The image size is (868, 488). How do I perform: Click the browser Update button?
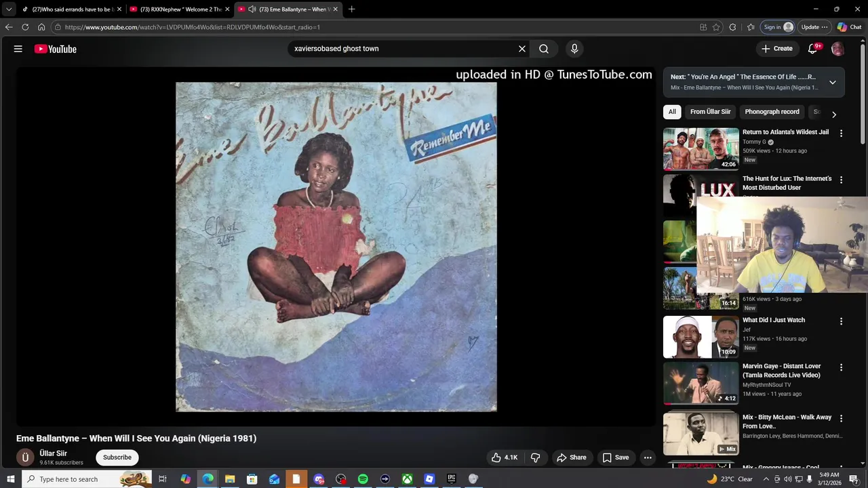coord(814,27)
